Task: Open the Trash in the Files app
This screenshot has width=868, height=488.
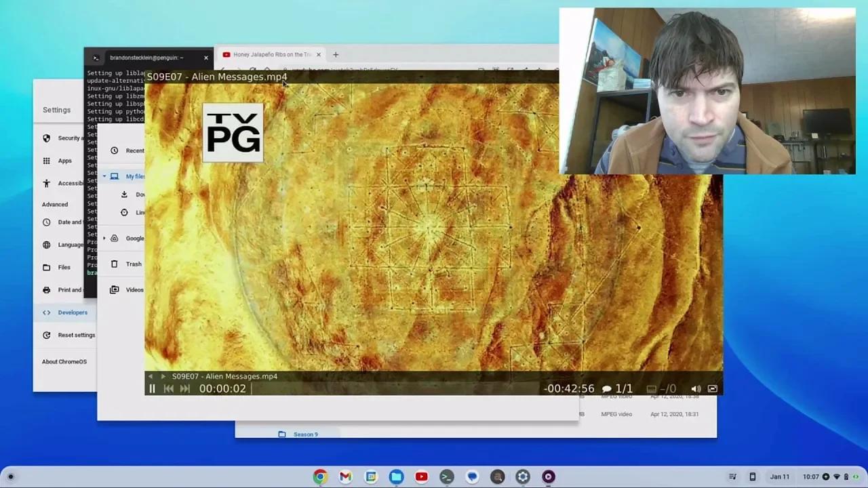Action: point(133,264)
